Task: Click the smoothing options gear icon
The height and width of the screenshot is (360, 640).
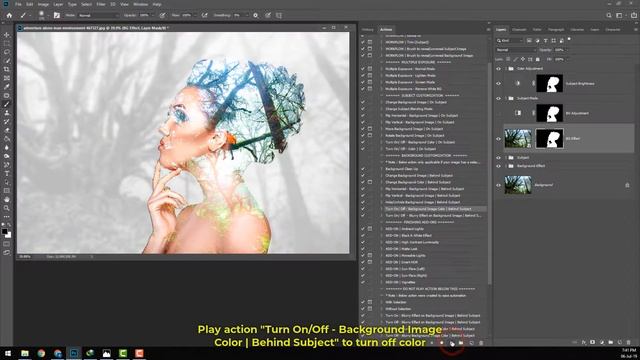Action: (x=256, y=16)
